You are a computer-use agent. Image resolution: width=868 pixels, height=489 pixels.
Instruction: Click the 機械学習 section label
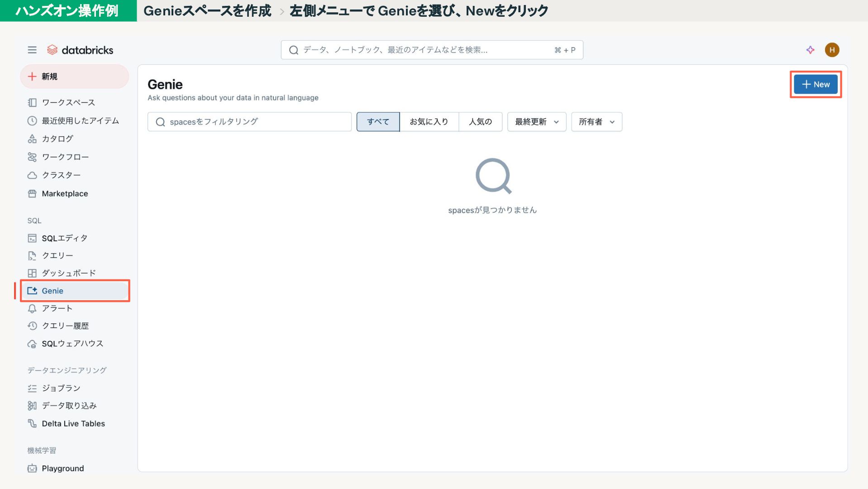[42, 451]
